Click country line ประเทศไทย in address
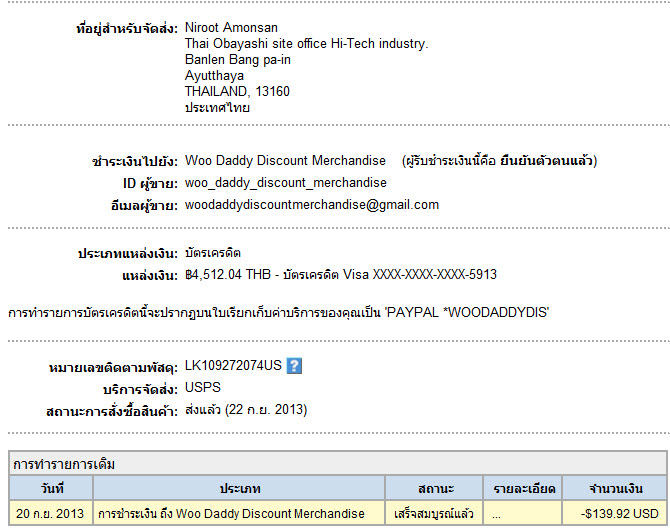 217,108
